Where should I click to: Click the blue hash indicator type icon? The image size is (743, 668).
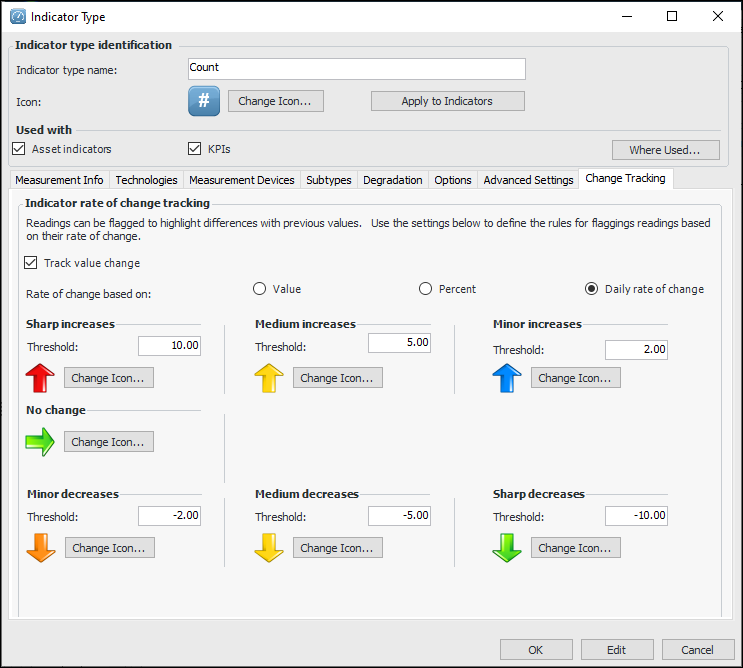click(x=204, y=101)
